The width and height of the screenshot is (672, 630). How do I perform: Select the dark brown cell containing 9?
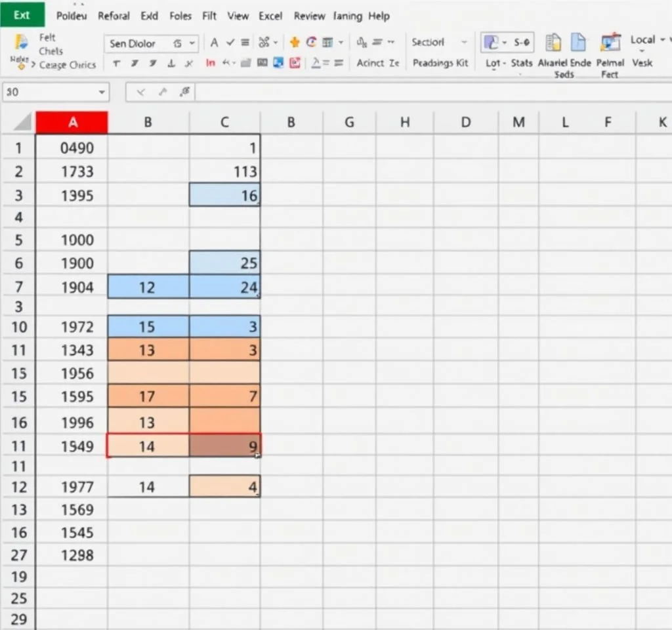[x=224, y=446]
